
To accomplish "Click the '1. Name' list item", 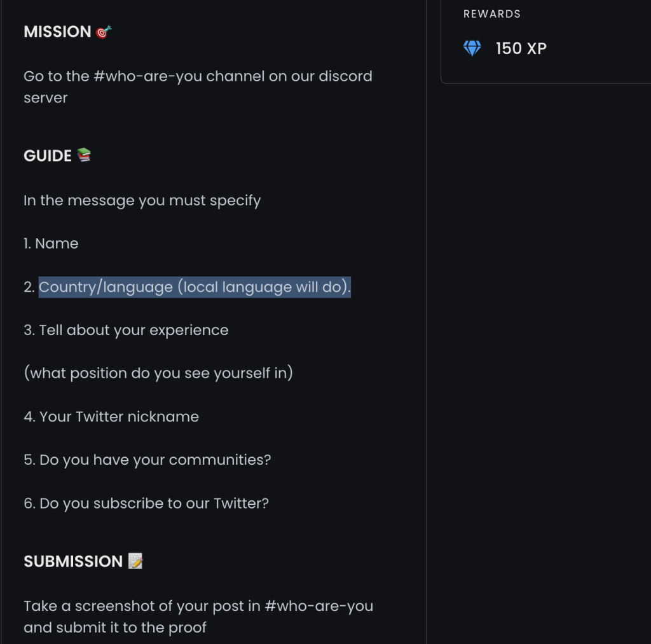I will tap(51, 243).
